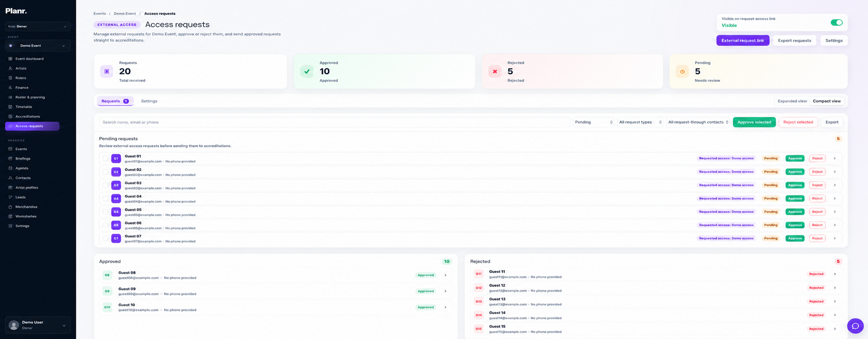Click the Demo User avatar
Viewport: 868px width, 339px height.
(14, 325)
